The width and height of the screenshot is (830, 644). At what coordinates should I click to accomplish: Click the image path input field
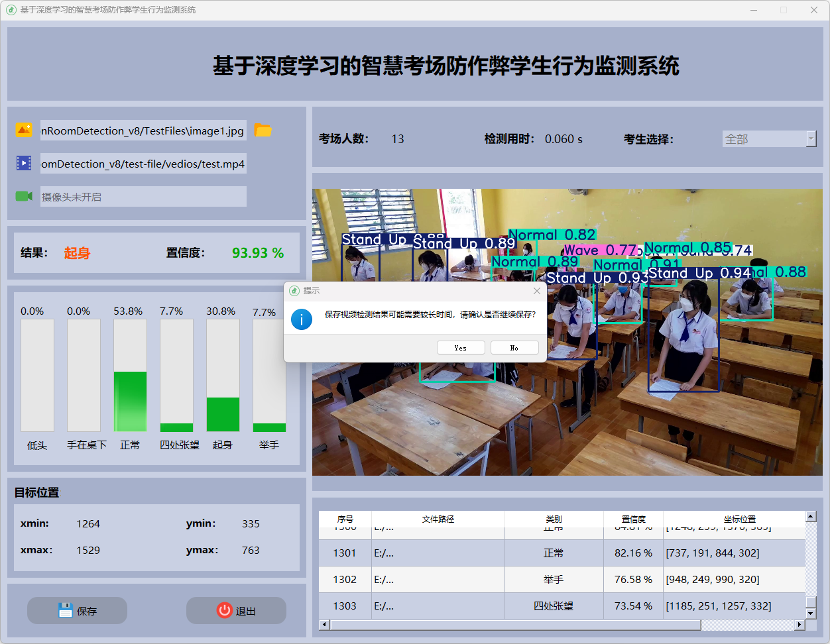[x=143, y=131]
